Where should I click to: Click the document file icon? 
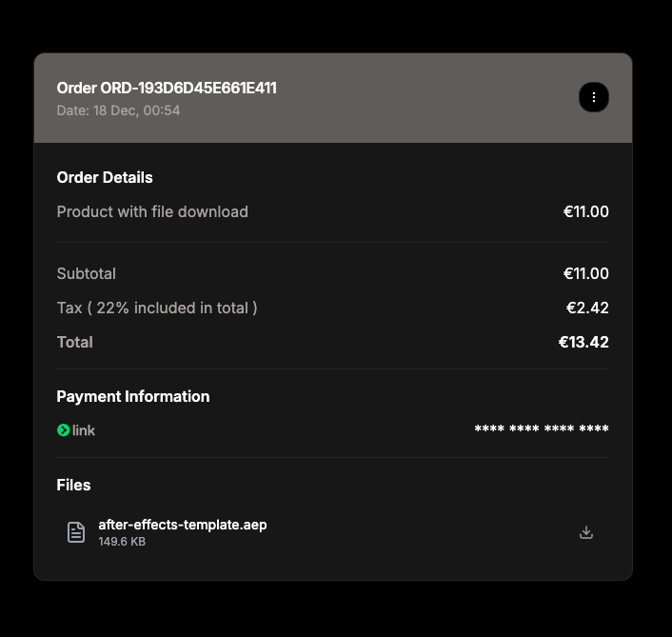(76, 532)
